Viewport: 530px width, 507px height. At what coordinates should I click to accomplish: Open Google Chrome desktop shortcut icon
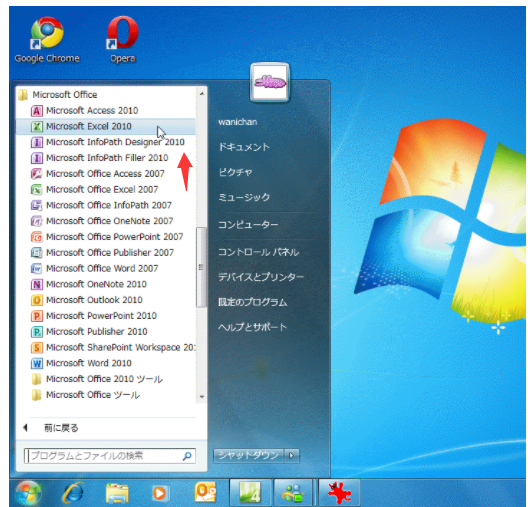click(x=47, y=33)
